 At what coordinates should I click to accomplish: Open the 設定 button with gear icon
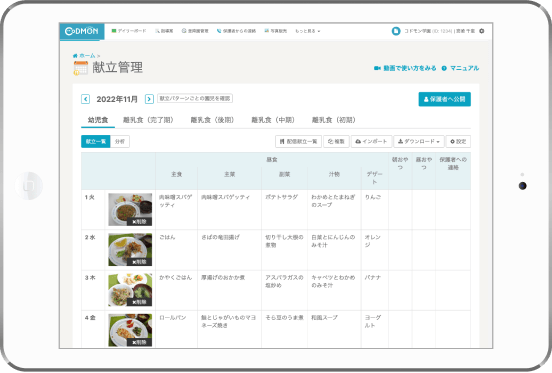458,141
